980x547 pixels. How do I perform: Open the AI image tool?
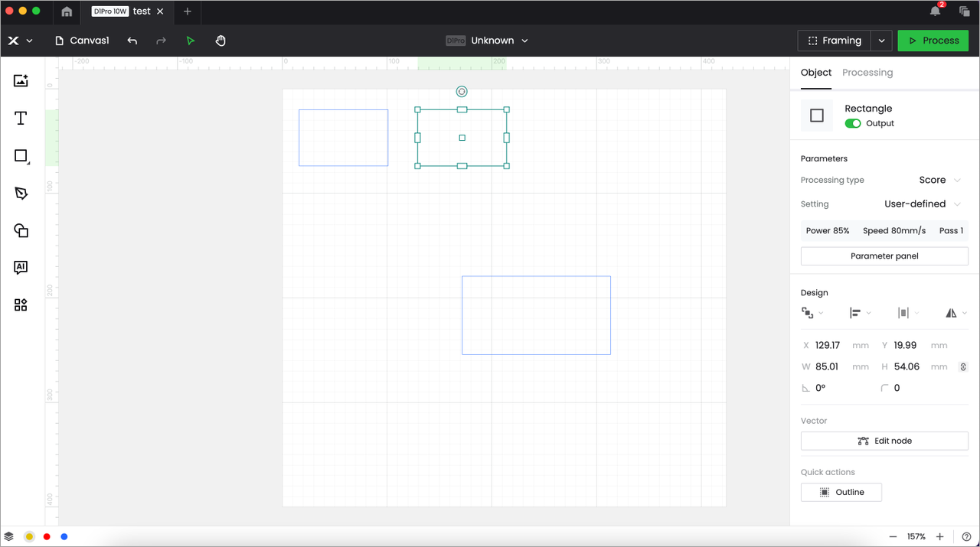(x=21, y=268)
